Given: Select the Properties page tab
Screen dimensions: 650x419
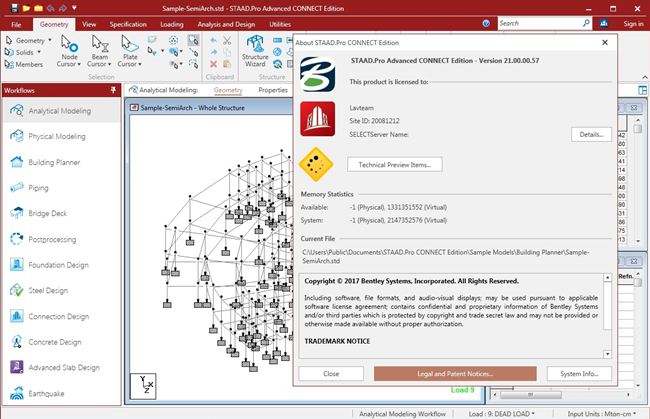Looking at the screenshot, I should point(273,90).
